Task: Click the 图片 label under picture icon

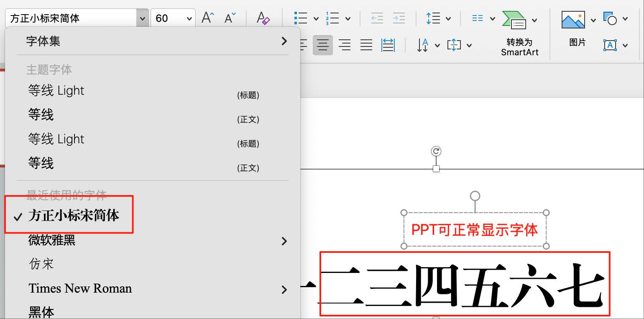Action: [578, 43]
